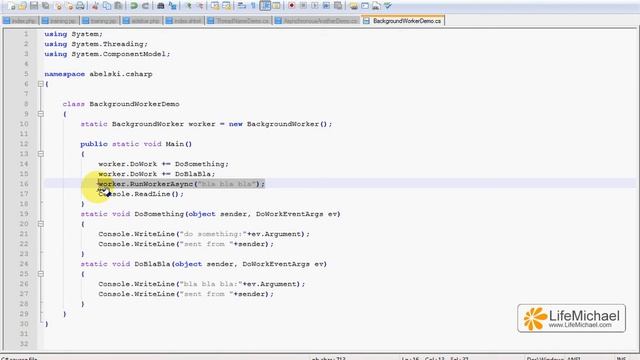Click the Print toolbar icon
Viewport: 640px width, 360px height.
(x=80, y=6)
